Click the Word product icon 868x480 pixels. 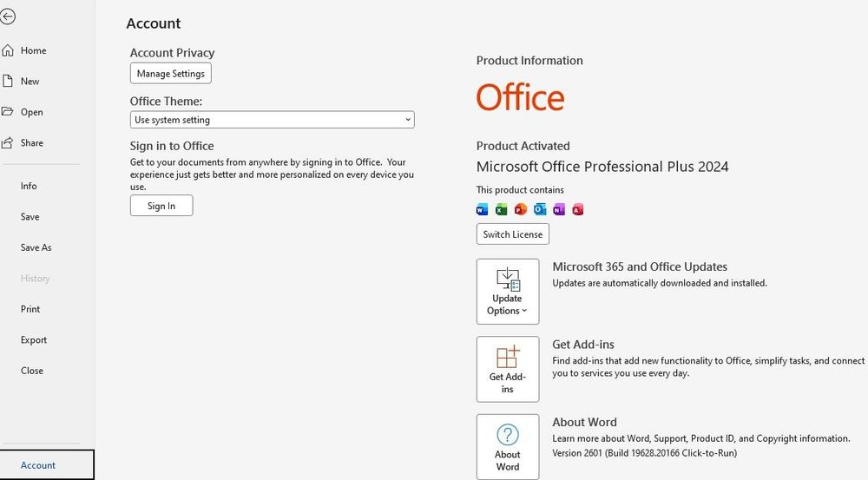point(483,209)
